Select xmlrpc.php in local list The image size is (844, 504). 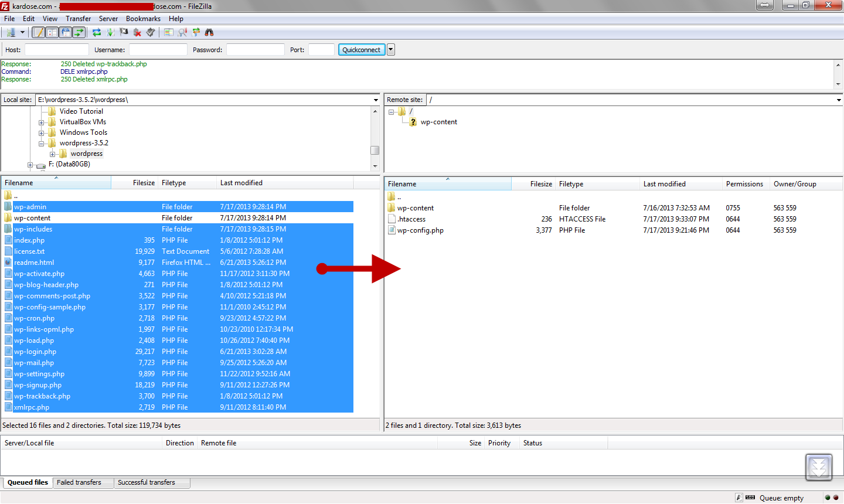coord(178,407)
